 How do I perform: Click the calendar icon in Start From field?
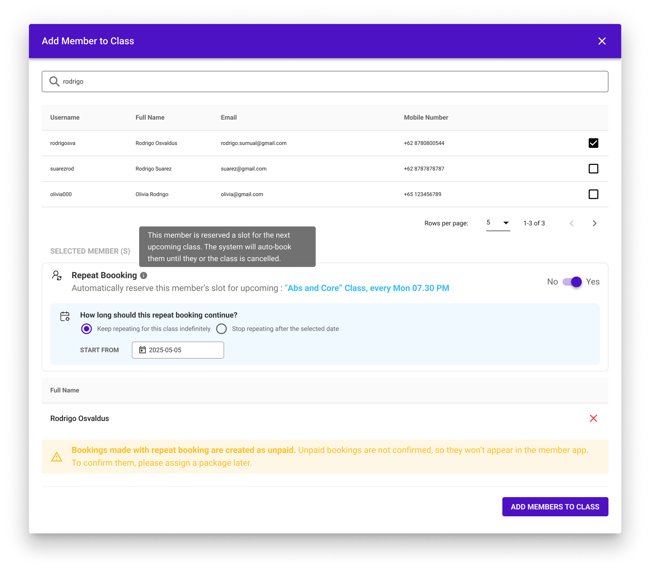tap(142, 350)
